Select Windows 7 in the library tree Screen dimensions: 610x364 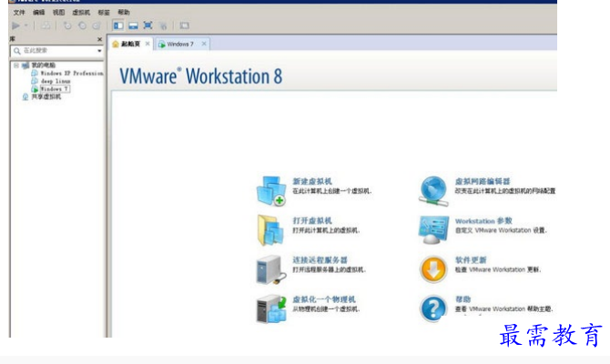[55, 88]
